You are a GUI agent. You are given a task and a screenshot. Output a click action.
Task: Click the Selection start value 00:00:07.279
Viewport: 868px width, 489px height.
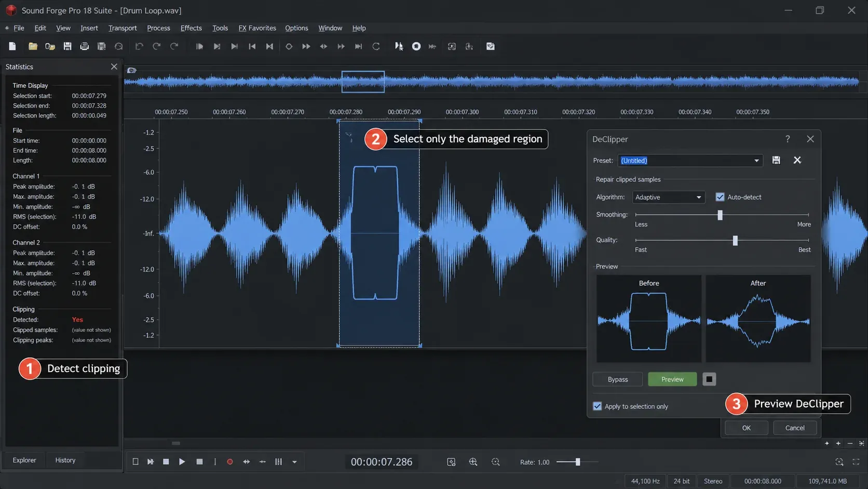point(89,96)
